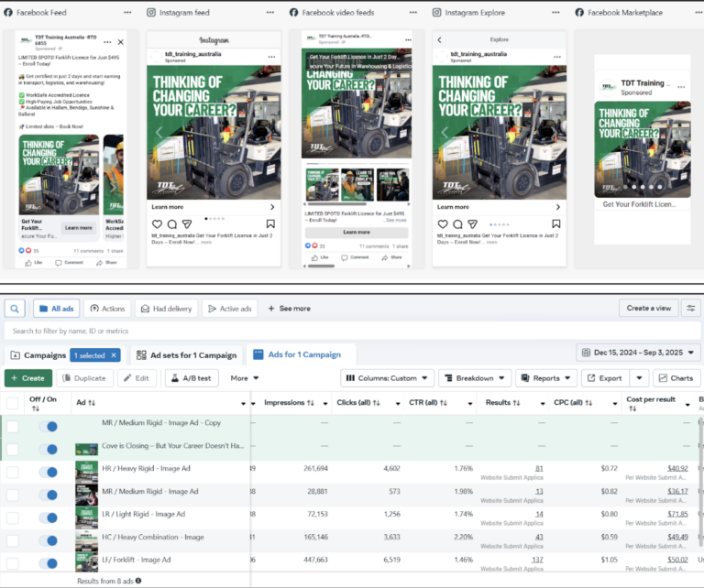Image resolution: width=704 pixels, height=588 pixels.
Task: Click the bookmark icon on Instagram feed preview
Action: [x=270, y=223]
